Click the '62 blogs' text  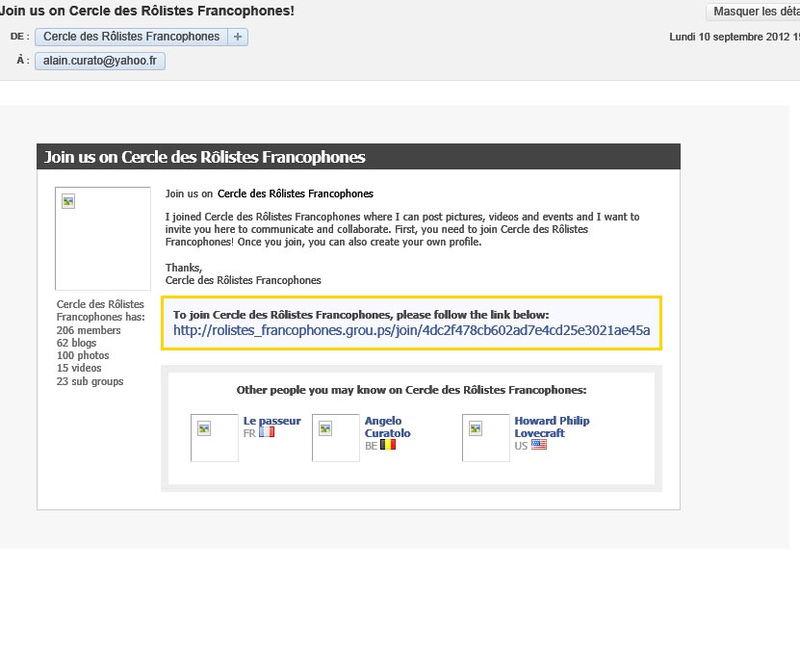[x=76, y=343]
